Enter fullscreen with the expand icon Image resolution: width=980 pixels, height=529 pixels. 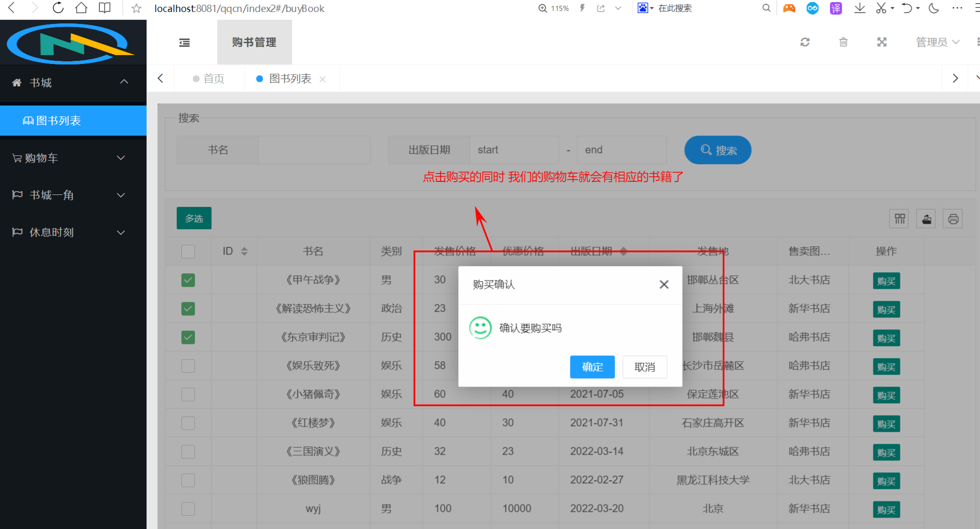882,42
